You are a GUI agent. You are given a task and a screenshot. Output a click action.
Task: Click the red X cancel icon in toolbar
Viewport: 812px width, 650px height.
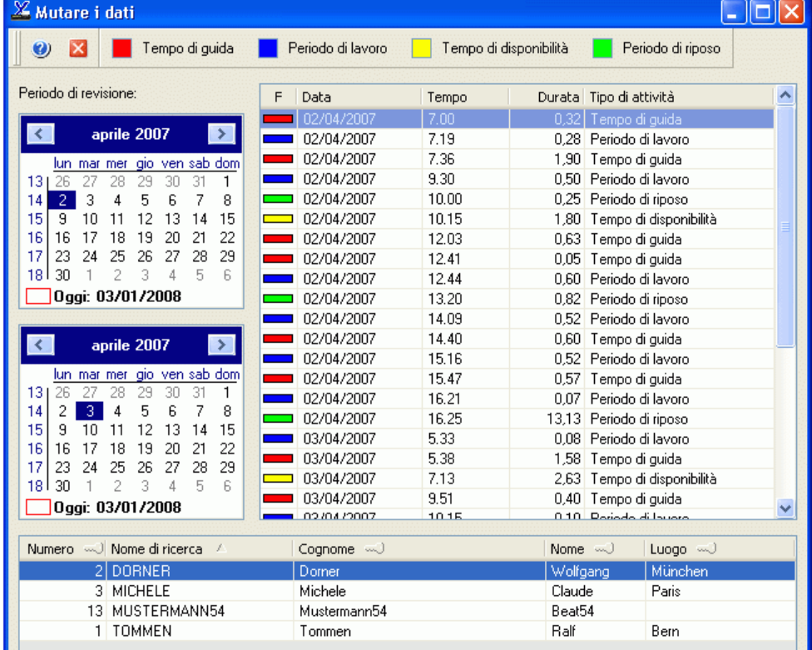point(77,49)
